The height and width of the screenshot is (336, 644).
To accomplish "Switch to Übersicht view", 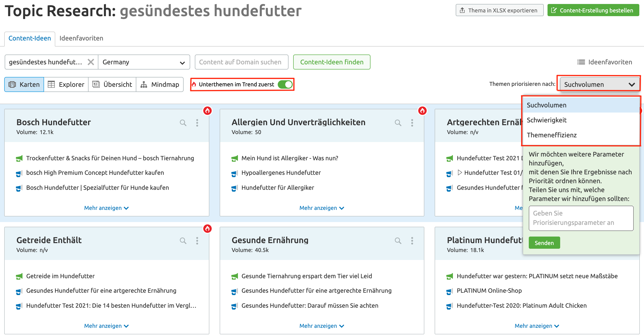I will tap(112, 84).
